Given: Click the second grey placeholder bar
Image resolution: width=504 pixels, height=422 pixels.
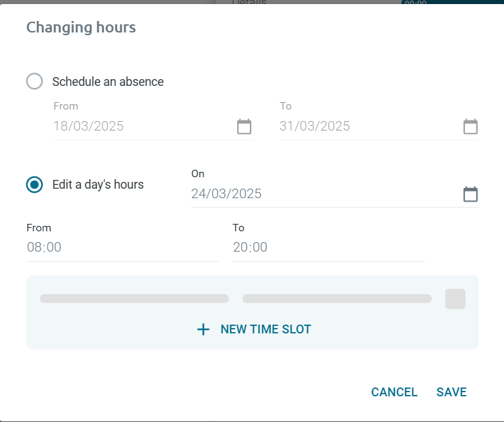Looking at the screenshot, I should pos(336,298).
